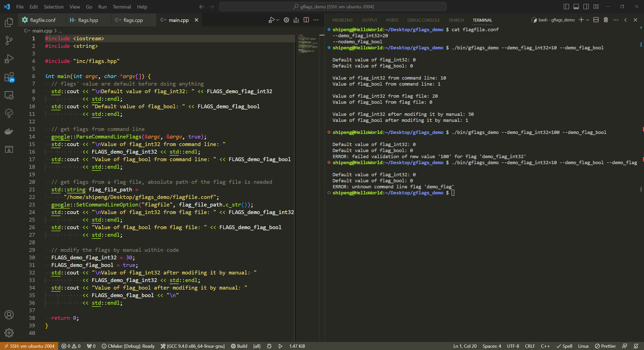644x350 pixels.
Task: Toggle the secondary side bar layout
Action: tap(586, 7)
